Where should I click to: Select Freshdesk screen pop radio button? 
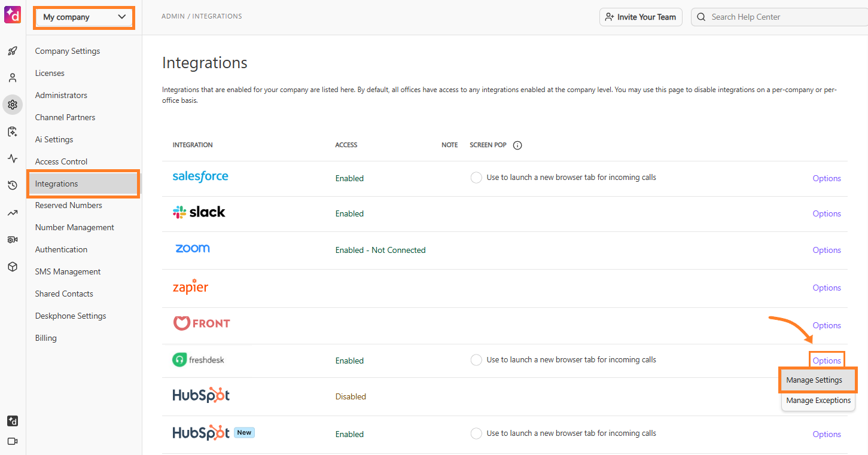(x=476, y=360)
